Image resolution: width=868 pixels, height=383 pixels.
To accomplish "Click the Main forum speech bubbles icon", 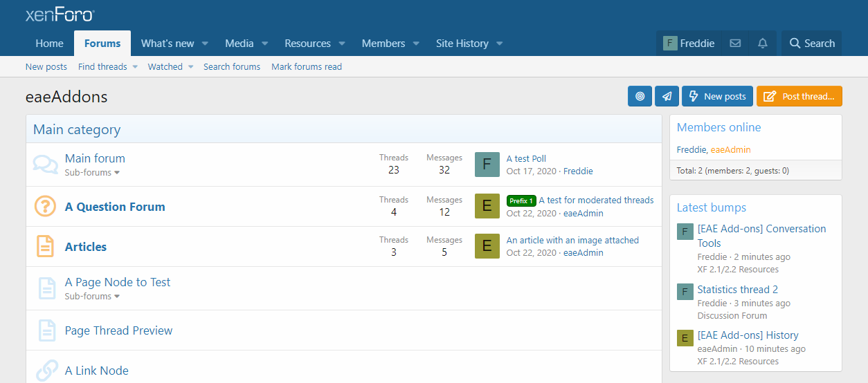I will click(x=46, y=165).
